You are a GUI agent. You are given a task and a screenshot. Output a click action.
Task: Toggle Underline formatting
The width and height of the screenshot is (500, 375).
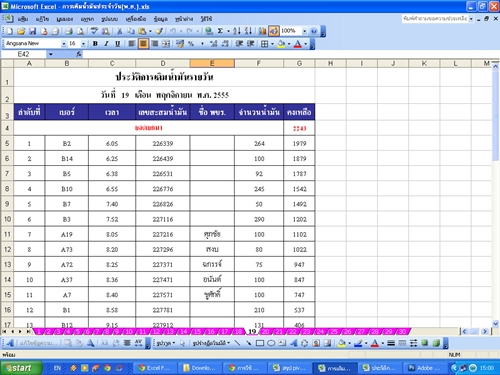tap(117, 44)
